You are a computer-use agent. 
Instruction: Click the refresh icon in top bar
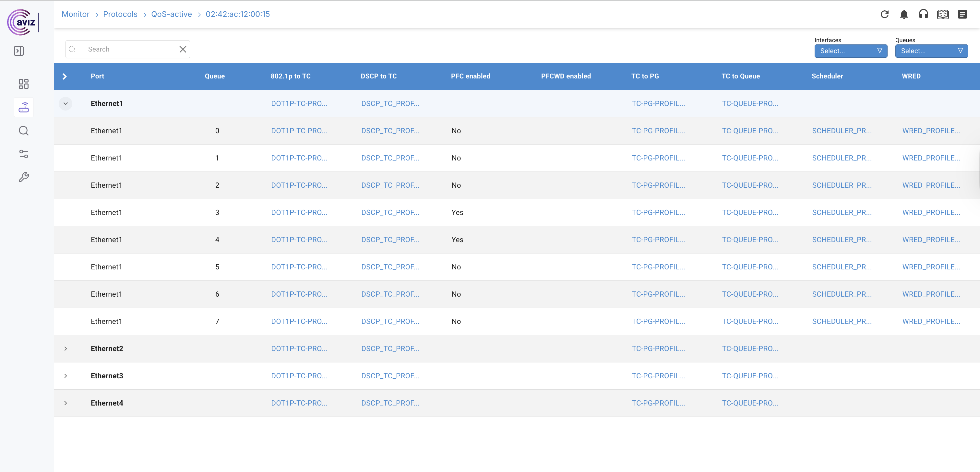pyautogui.click(x=885, y=15)
